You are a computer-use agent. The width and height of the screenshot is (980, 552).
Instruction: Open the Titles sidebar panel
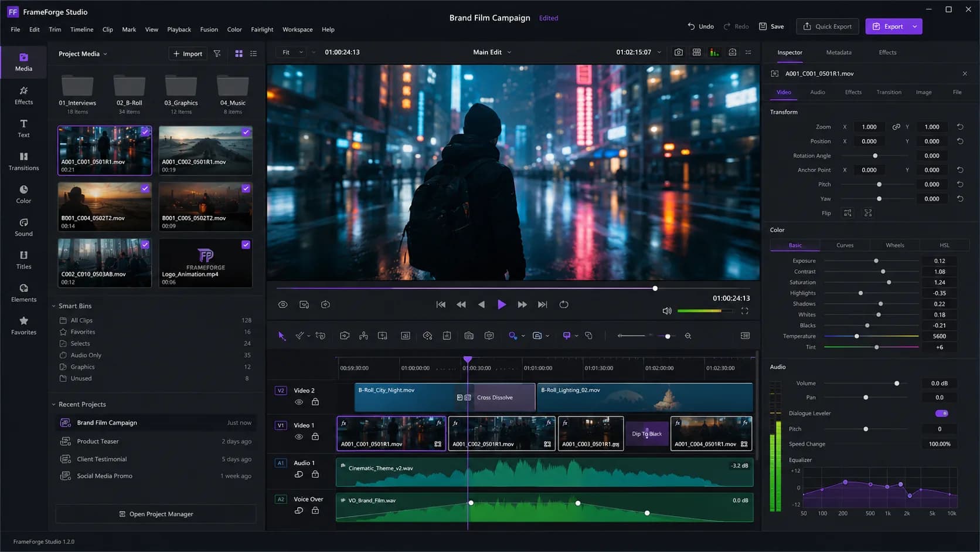click(x=23, y=259)
